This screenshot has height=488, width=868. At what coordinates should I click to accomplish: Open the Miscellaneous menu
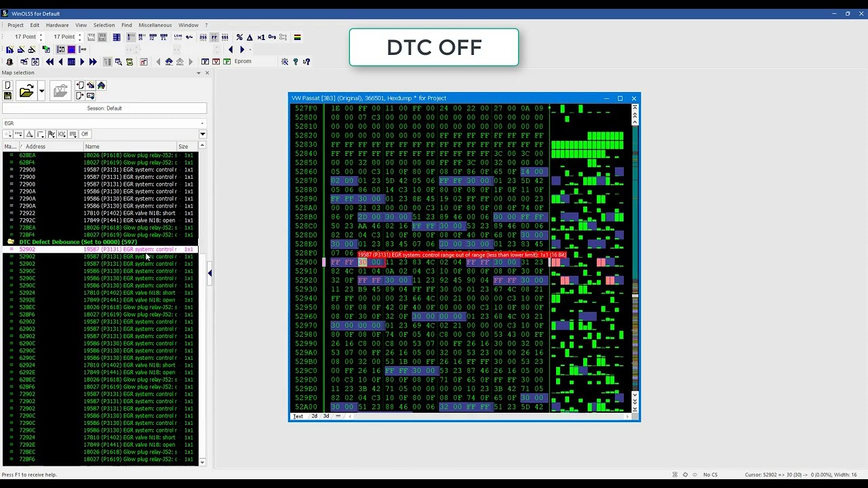click(x=155, y=25)
